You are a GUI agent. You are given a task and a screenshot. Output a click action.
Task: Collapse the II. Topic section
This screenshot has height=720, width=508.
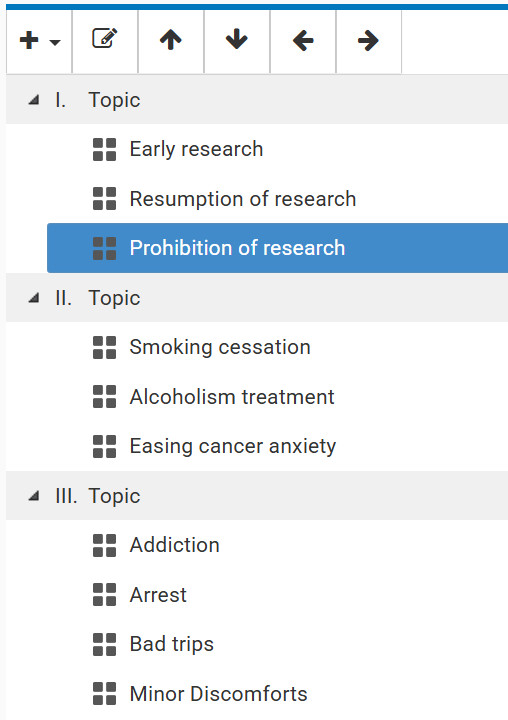coord(34,298)
